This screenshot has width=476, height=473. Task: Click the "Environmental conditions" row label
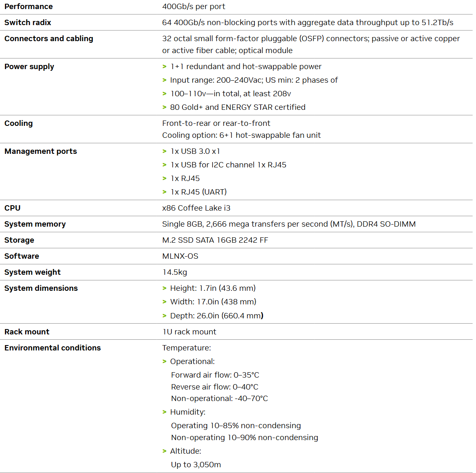coord(53,348)
